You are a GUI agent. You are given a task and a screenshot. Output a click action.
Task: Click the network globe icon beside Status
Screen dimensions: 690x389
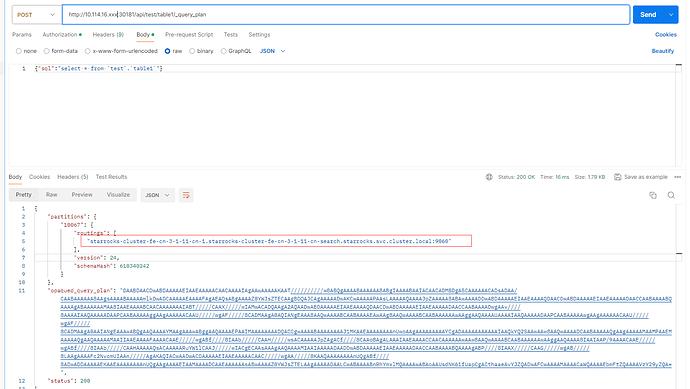[489, 177]
